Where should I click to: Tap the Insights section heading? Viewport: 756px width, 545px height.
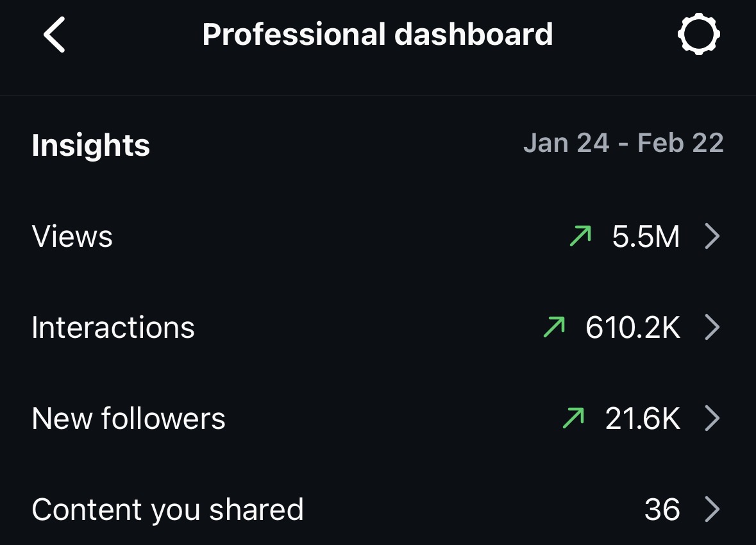coord(90,146)
